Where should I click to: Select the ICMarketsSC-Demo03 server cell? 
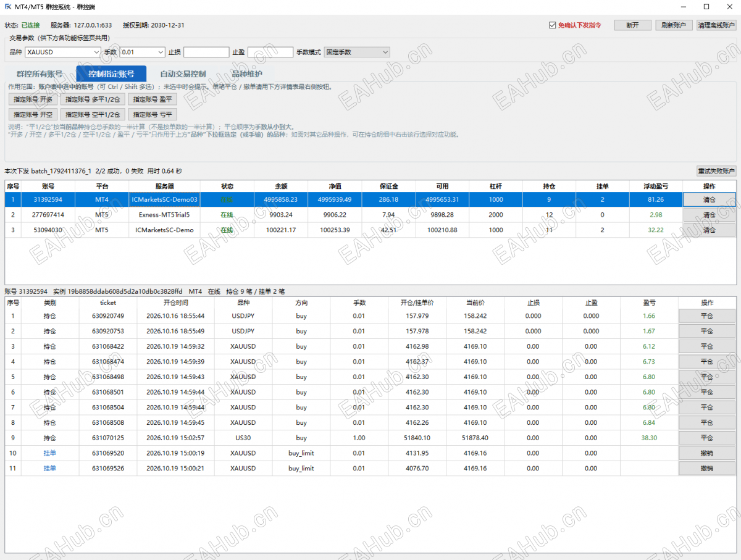point(164,199)
